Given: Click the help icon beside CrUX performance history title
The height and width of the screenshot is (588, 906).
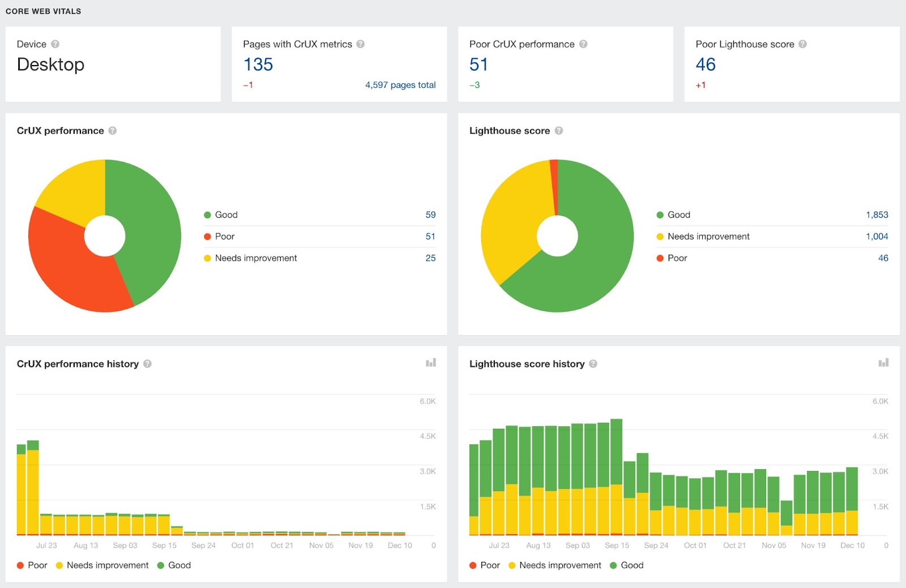Looking at the screenshot, I should 148,364.
